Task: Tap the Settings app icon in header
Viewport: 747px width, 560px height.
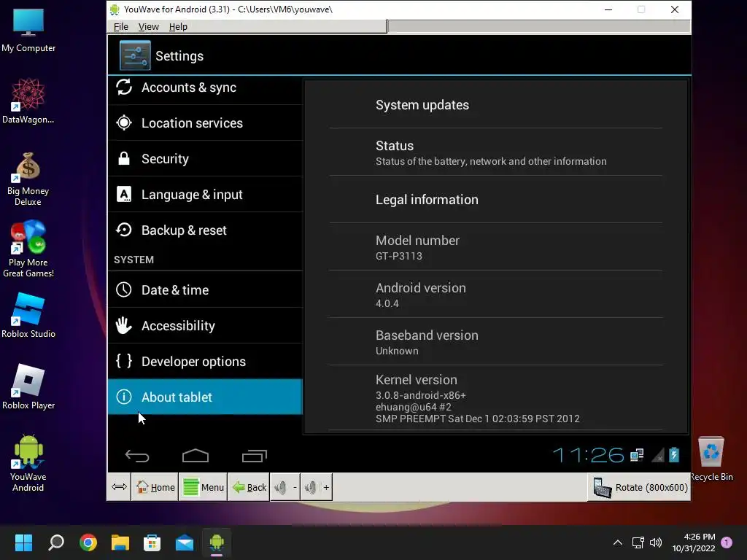Action: coord(135,55)
